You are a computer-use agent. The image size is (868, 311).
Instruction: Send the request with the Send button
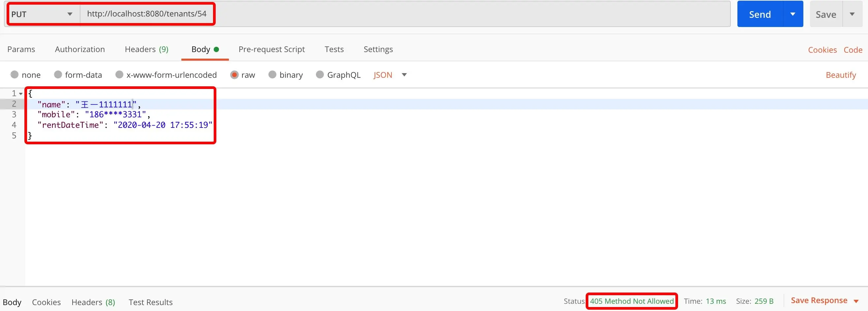(760, 14)
